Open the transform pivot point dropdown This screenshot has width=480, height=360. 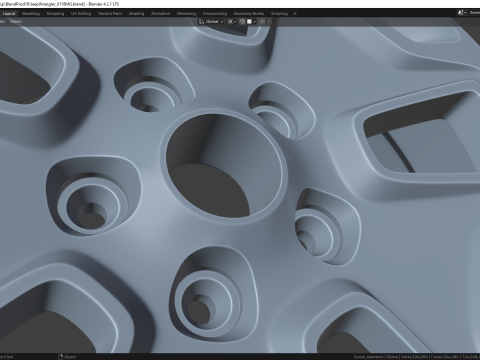(x=232, y=22)
